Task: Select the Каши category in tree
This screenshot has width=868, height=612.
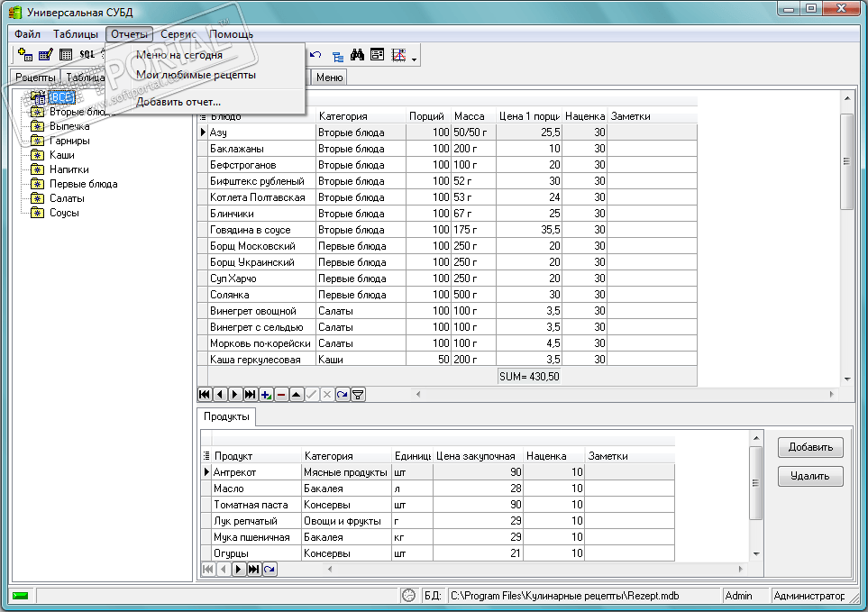Action: [62, 155]
